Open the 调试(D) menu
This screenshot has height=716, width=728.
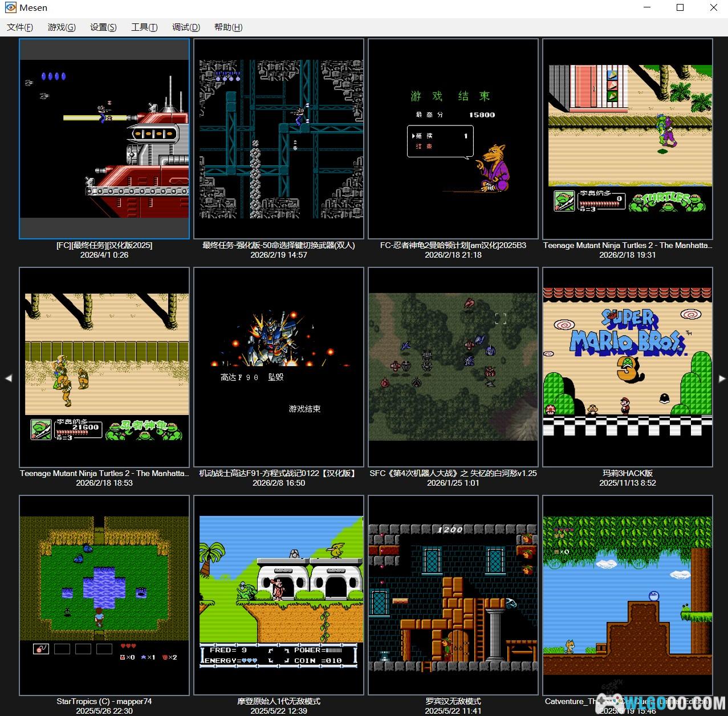[x=186, y=27]
